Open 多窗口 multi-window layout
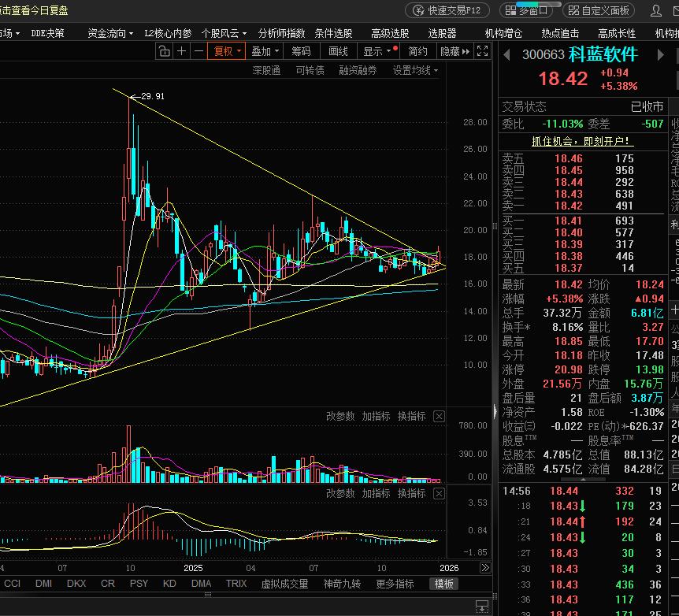Screen dimensions: 679x616 (x=526, y=10)
